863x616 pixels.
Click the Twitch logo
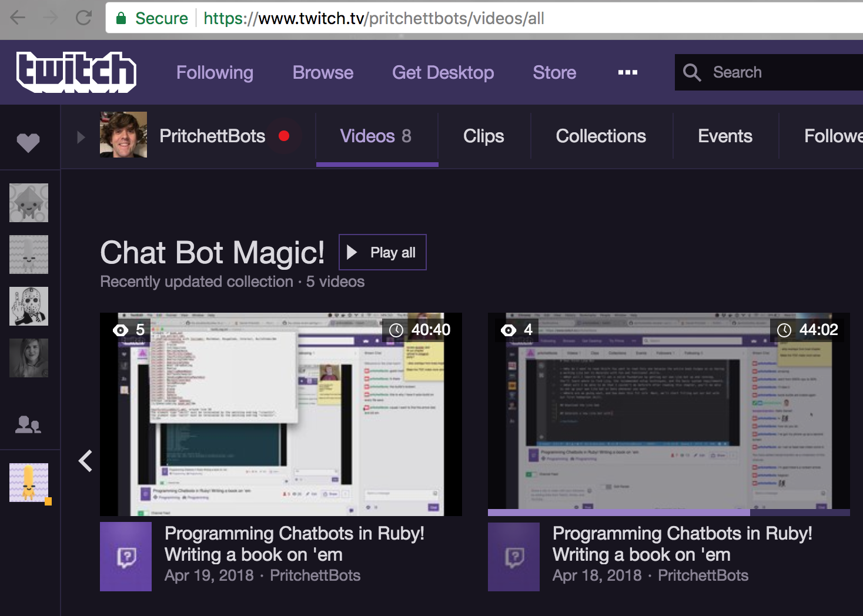(x=76, y=72)
